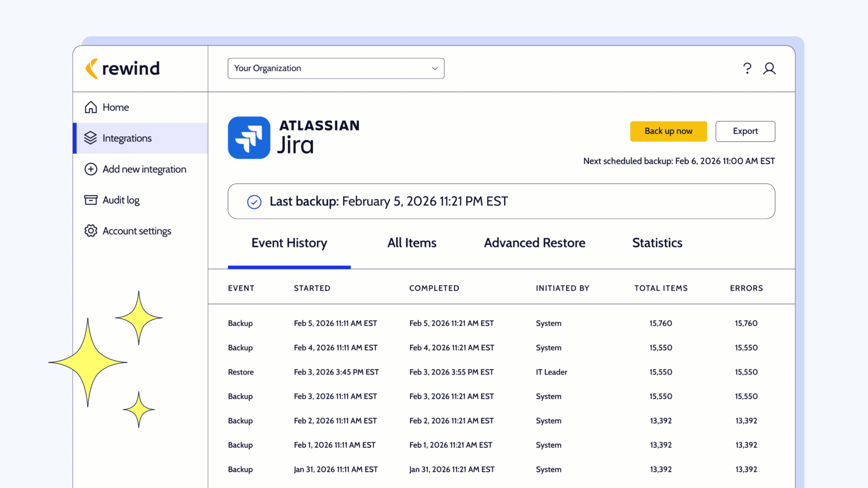The width and height of the screenshot is (868, 488).
Task: Open help via the question mark icon
Action: 747,68
